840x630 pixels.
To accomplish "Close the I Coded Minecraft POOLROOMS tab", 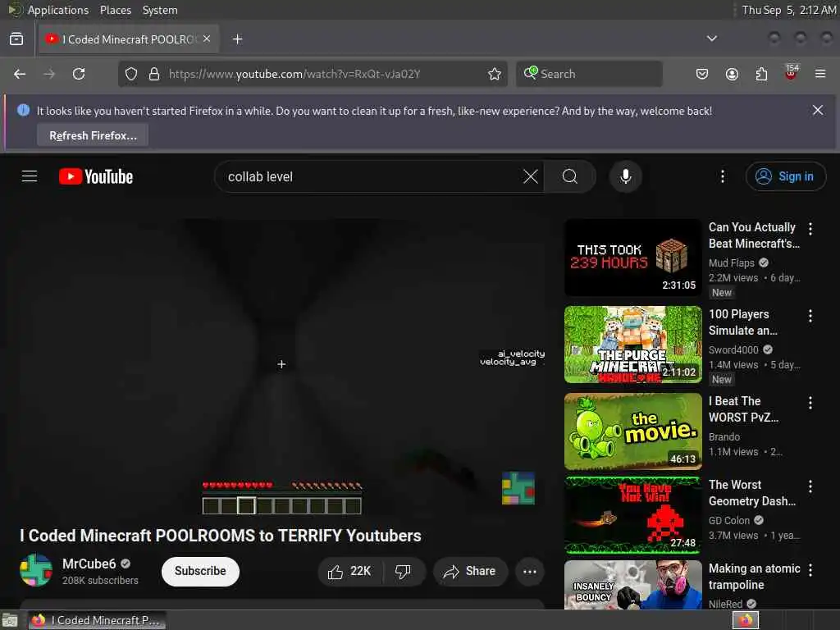I will 207,39.
